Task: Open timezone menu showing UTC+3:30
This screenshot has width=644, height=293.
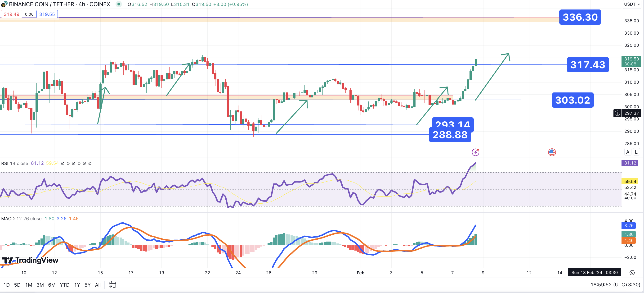Action: pyautogui.click(x=615, y=284)
